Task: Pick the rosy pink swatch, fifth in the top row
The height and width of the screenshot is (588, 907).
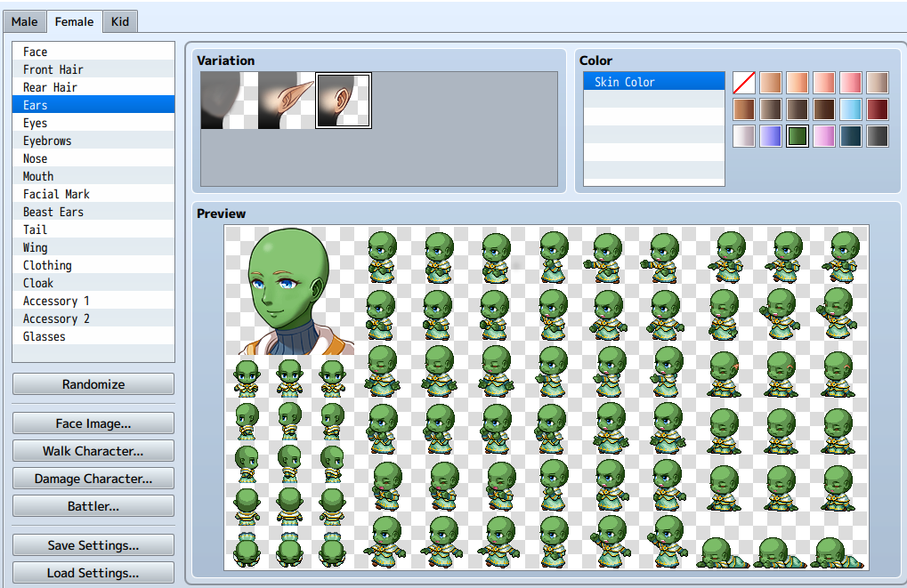Action: (x=851, y=83)
